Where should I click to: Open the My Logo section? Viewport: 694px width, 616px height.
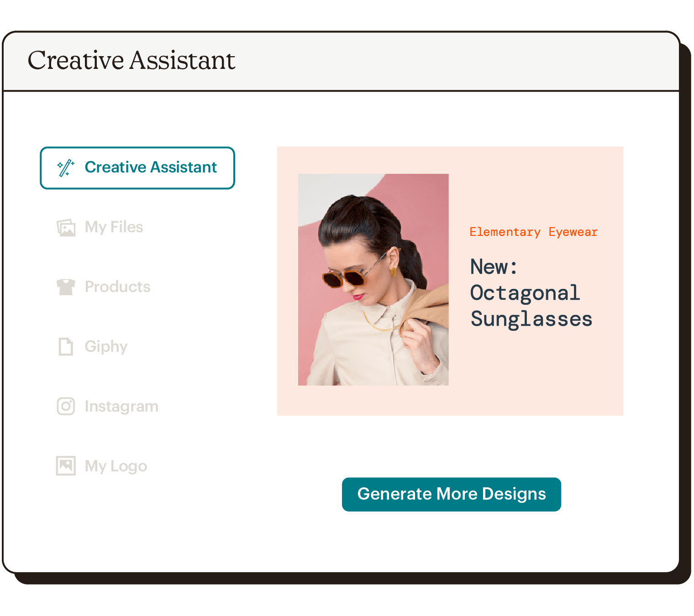pyautogui.click(x=116, y=466)
